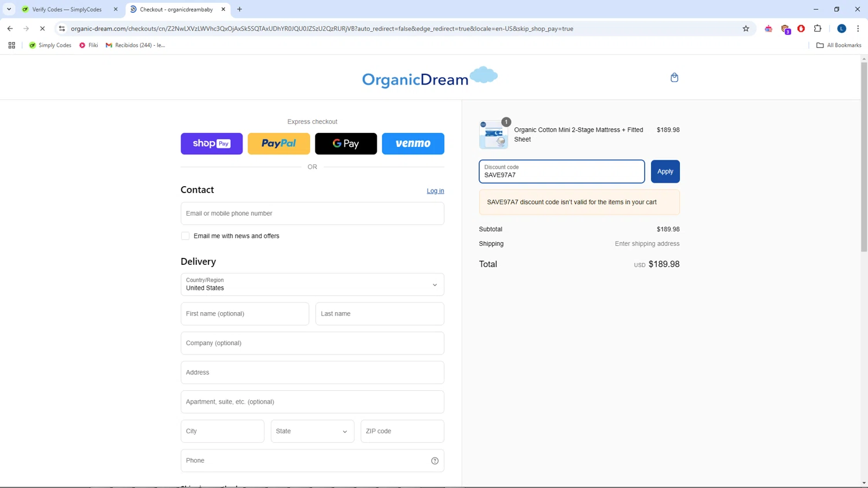The width and height of the screenshot is (868, 488).
Task: Click the OrganicDream logo
Action: (x=430, y=77)
